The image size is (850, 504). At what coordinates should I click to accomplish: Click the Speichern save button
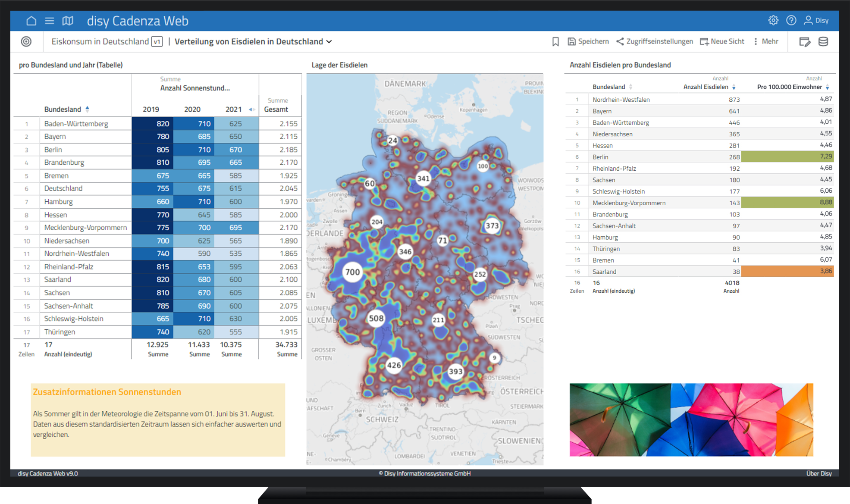(588, 41)
